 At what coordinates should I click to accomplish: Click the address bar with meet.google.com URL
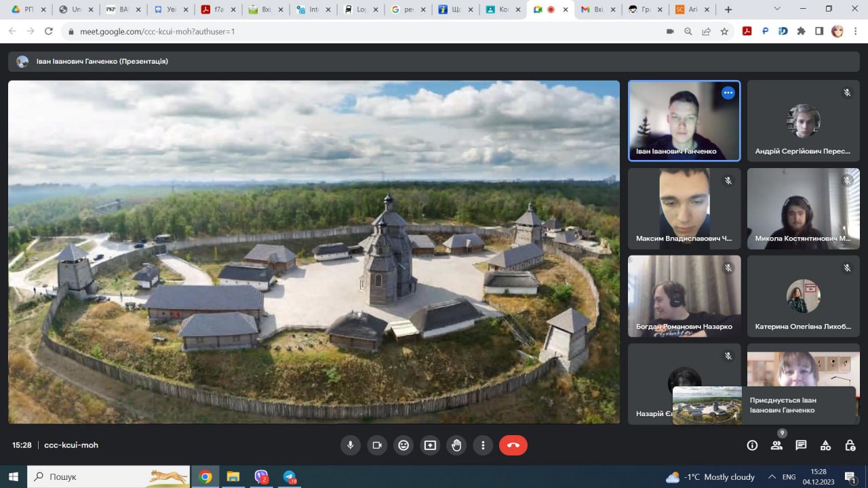[339, 31]
